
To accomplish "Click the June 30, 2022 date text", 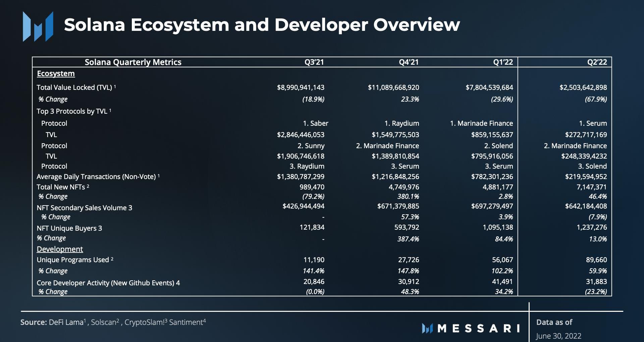I will coord(558,336).
